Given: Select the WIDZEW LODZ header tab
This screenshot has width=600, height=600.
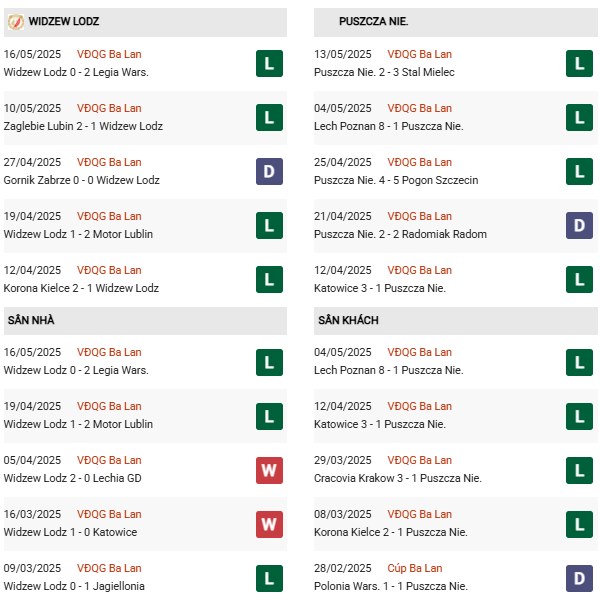Looking at the screenshot, I should pos(145,22).
